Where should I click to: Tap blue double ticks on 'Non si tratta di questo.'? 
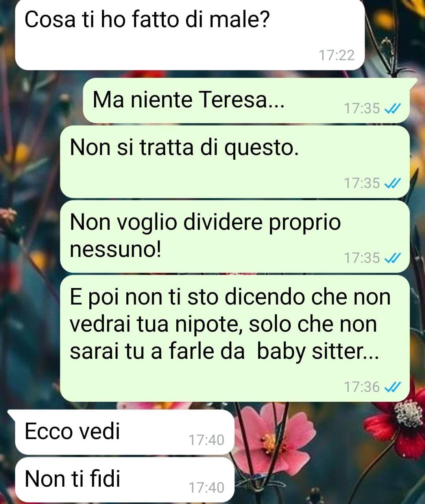click(392, 183)
